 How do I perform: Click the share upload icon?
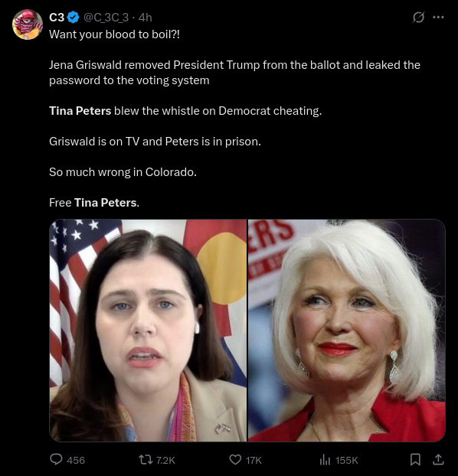pos(438,460)
